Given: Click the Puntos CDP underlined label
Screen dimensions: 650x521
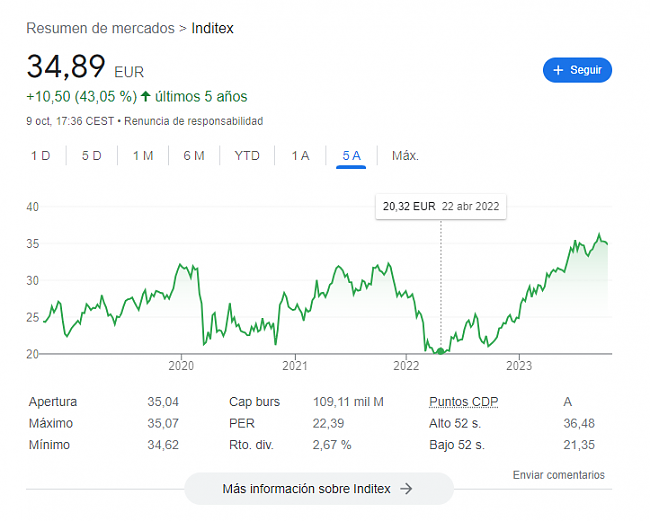Looking at the screenshot, I should 463,402.
